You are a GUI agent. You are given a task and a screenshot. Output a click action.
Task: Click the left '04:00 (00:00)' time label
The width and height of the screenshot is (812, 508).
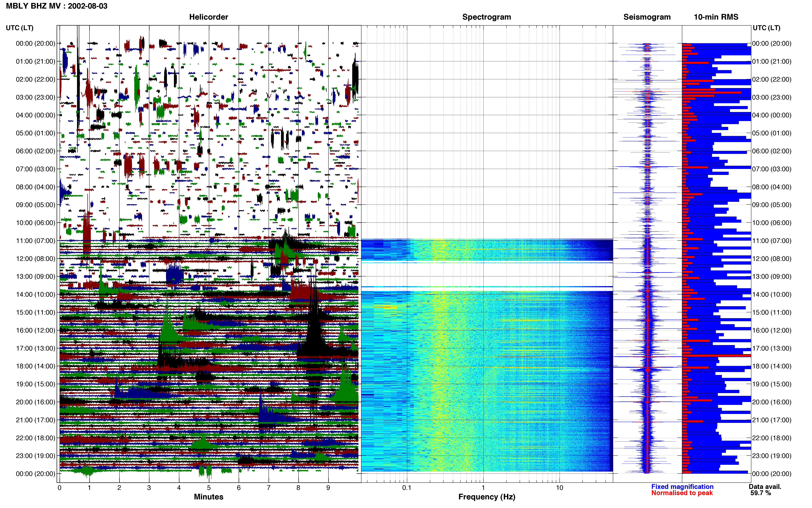[x=36, y=115]
